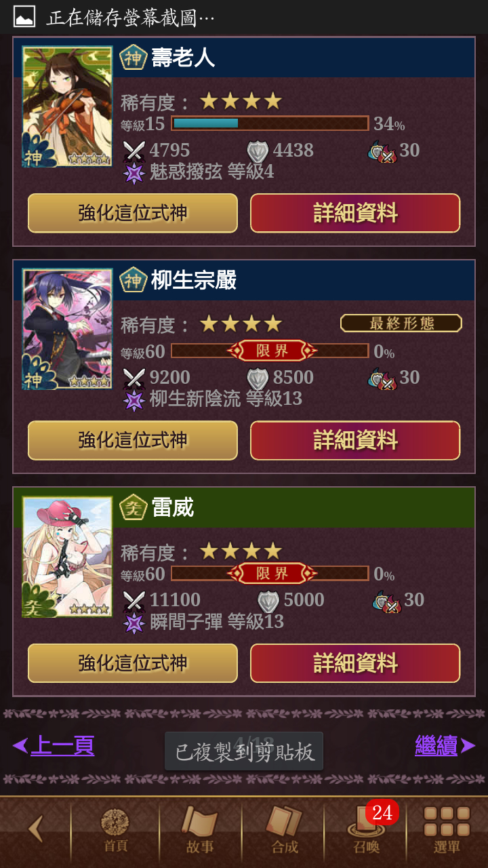The width and height of the screenshot is (488, 868).
Task: Tap 最終形態 badge on 柳生宗嚴
Action: (401, 323)
